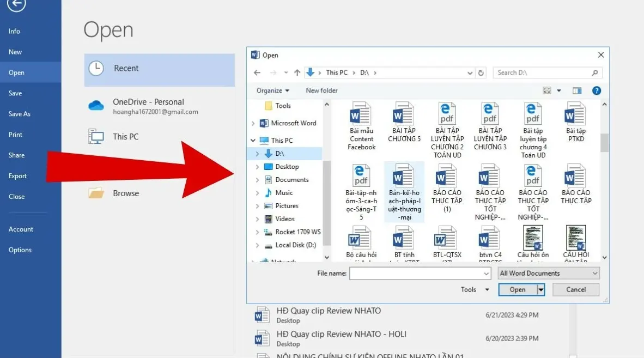Open the All Word Documents file type dropdown

(x=548, y=274)
